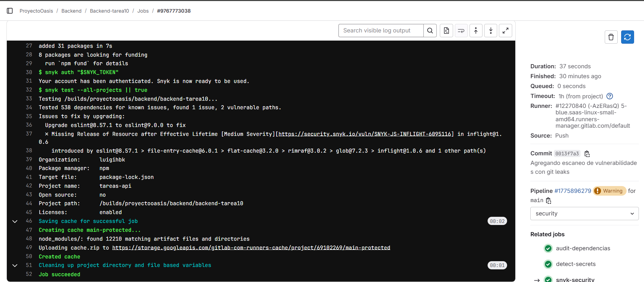Toggle log line wrapping icon
Image resolution: width=644 pixels, height=282 pixels.
point(461,31)
